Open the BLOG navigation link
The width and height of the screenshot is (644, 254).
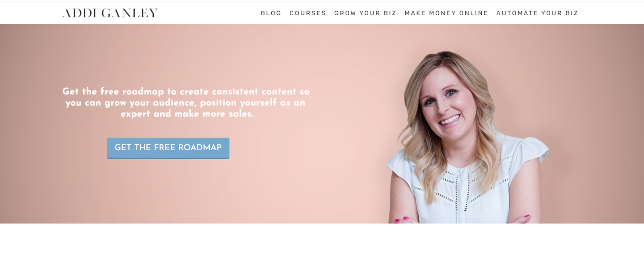pos(271,13)
